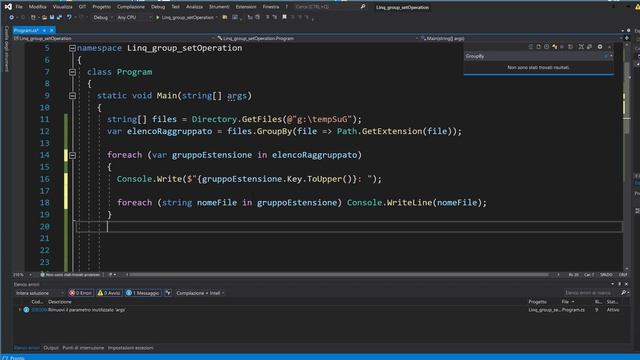Click the error list search input

tap(591, 293)
